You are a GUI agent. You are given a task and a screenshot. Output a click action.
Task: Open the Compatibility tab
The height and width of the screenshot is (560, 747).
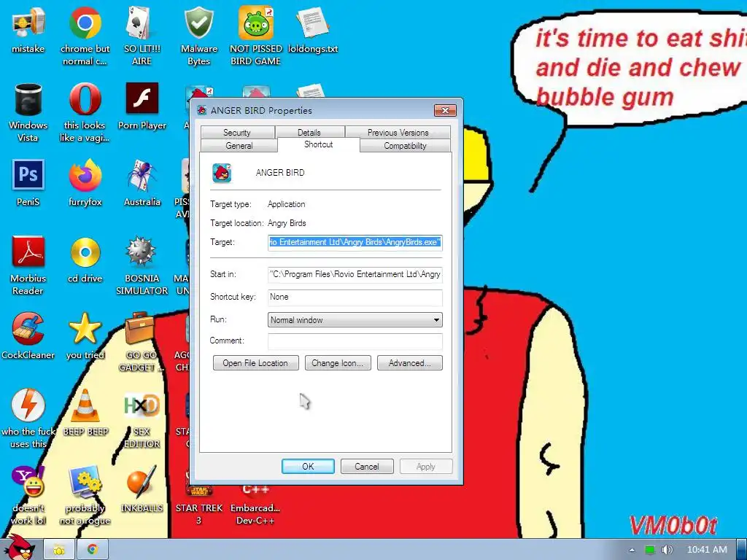click(405, 146)
